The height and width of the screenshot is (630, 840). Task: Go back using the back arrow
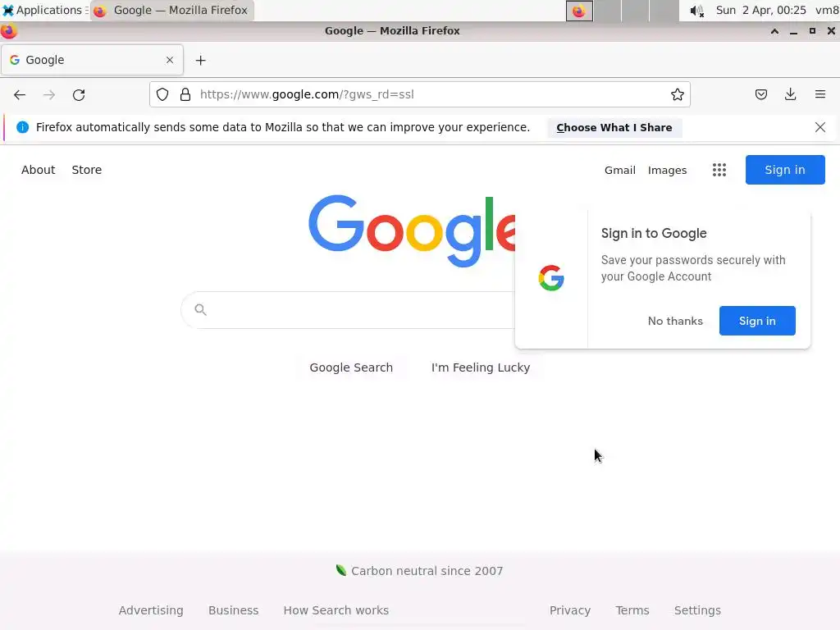click(x=20, y=95)
